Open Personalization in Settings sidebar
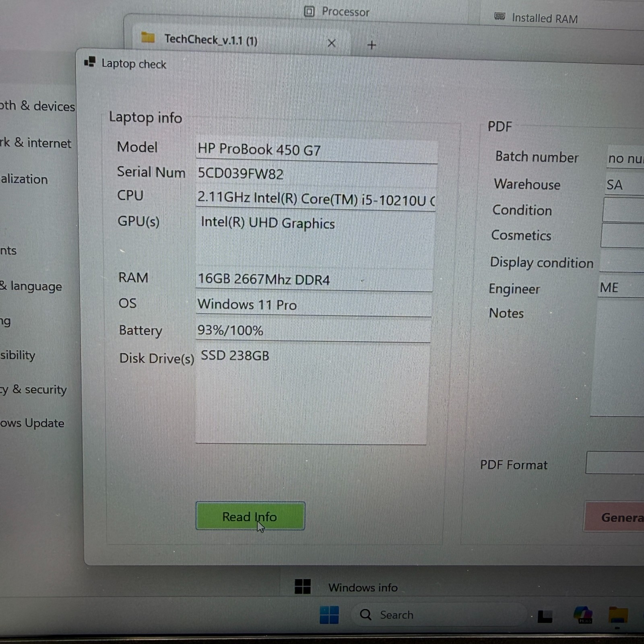 24,179
